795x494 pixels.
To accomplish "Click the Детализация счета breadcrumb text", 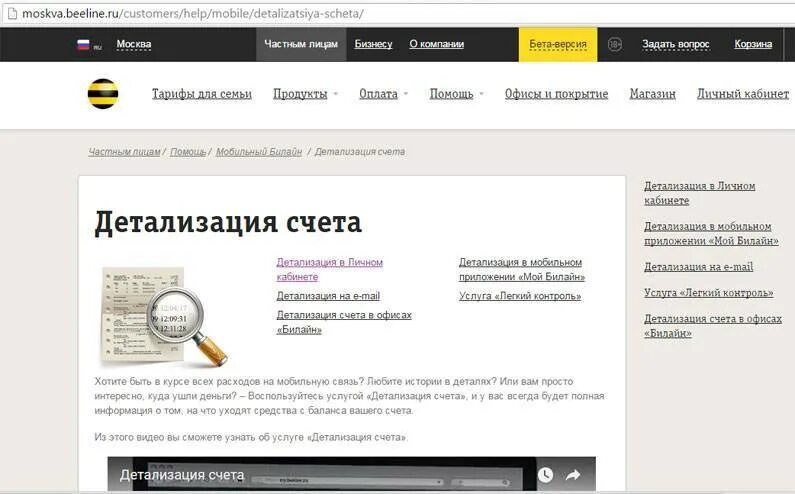I will [360, 152].
